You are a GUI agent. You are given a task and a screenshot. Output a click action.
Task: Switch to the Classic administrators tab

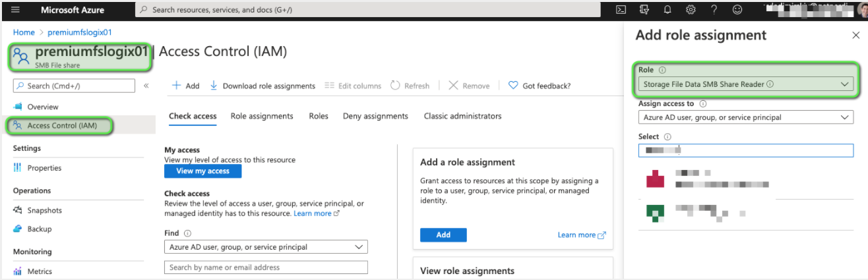[462, 116]
